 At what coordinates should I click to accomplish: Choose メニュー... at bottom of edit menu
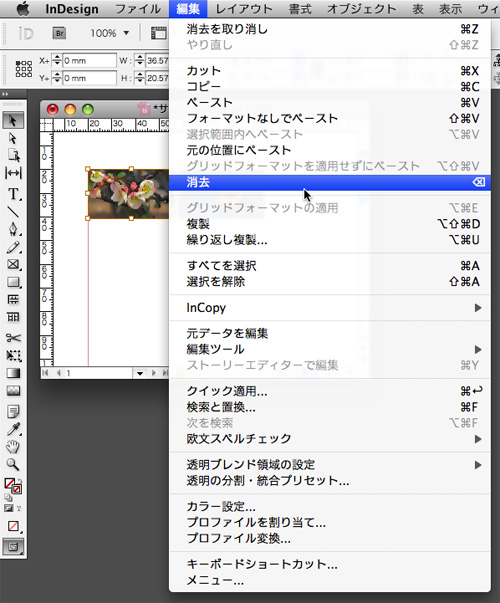330,580
